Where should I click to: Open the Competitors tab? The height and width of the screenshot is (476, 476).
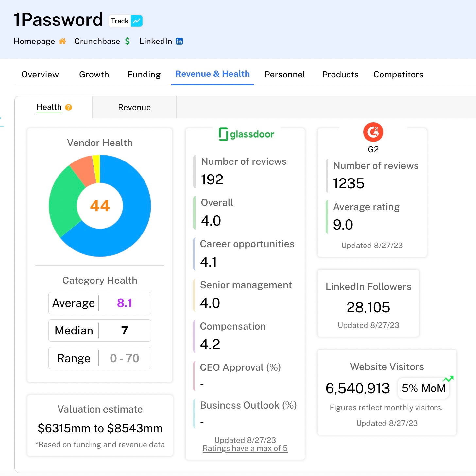click(398, 75)
